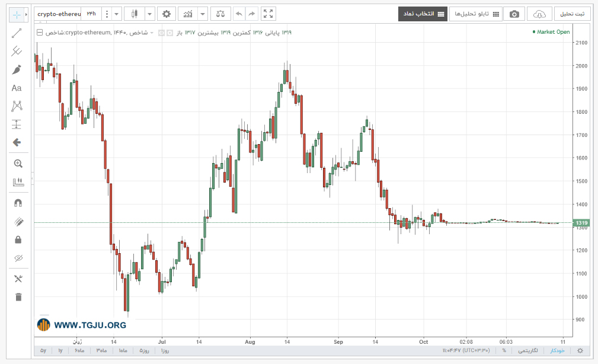Open the interval options dropdown arrow
Screen dimensions: 598x364
[x=116, y=14]
